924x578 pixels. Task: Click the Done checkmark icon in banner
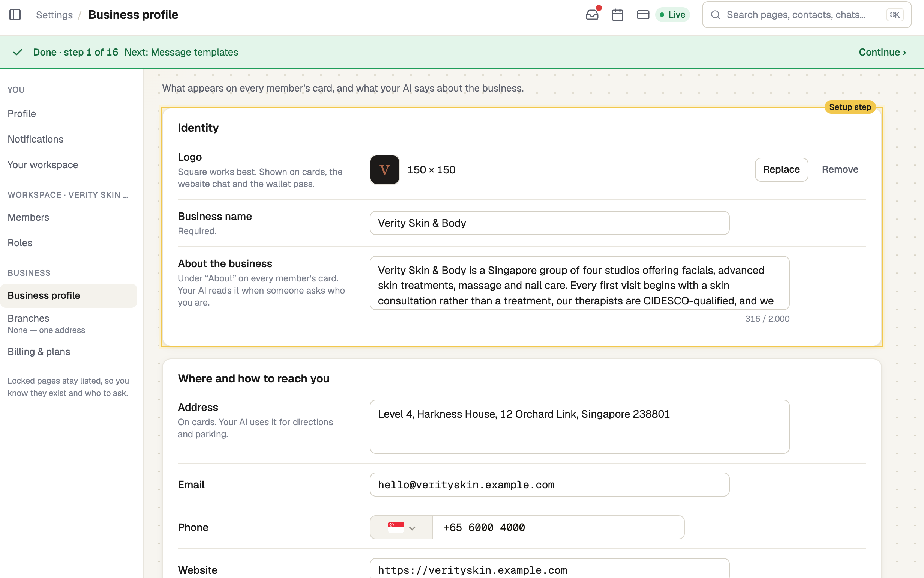18,52
